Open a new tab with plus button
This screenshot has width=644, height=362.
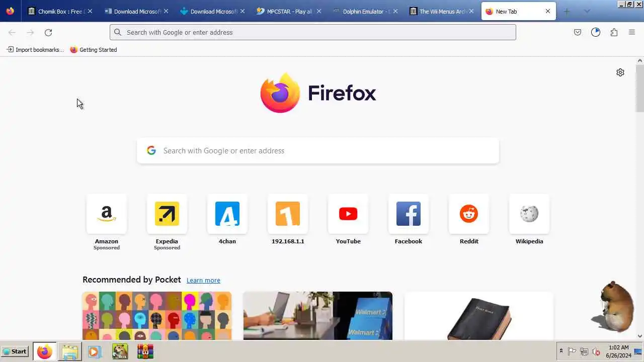(567, 11)
